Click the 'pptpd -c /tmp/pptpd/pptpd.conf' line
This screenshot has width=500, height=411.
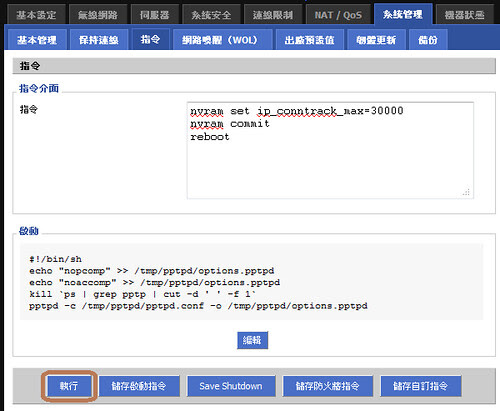click(x=198, y=306)
